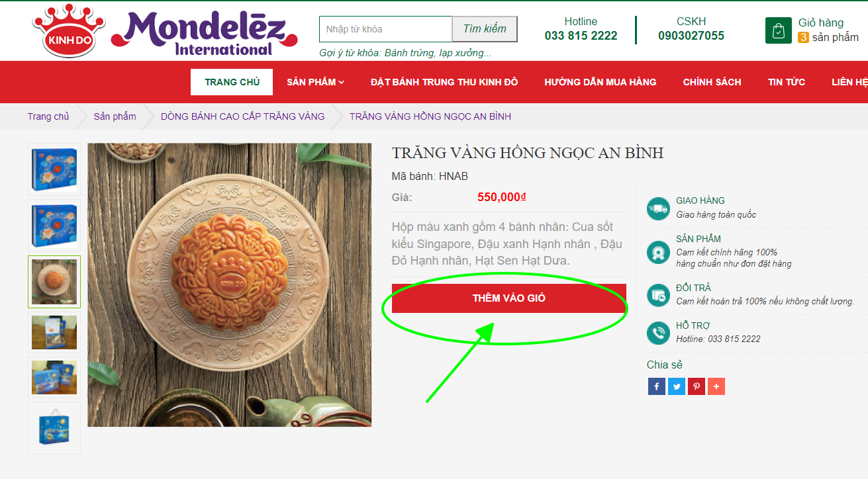This screenshot has width=868, height=479.
Task: Click the phone support icon
Action: tap(658, 333)
